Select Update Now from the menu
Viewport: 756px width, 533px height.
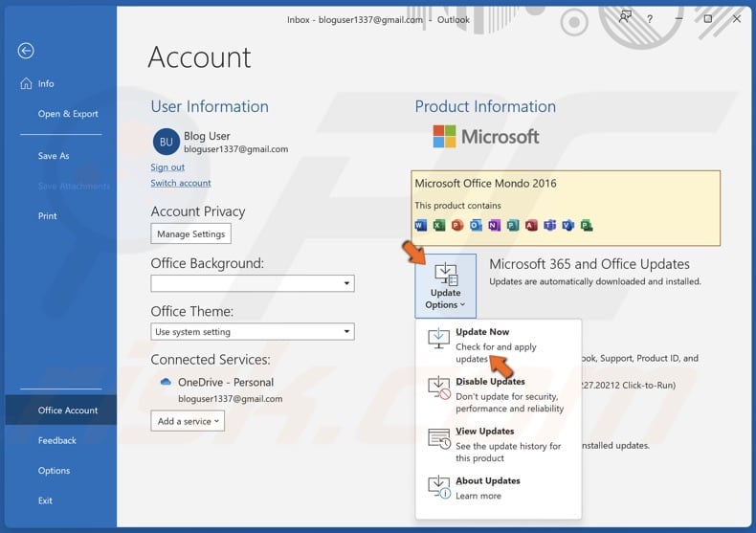482,332
